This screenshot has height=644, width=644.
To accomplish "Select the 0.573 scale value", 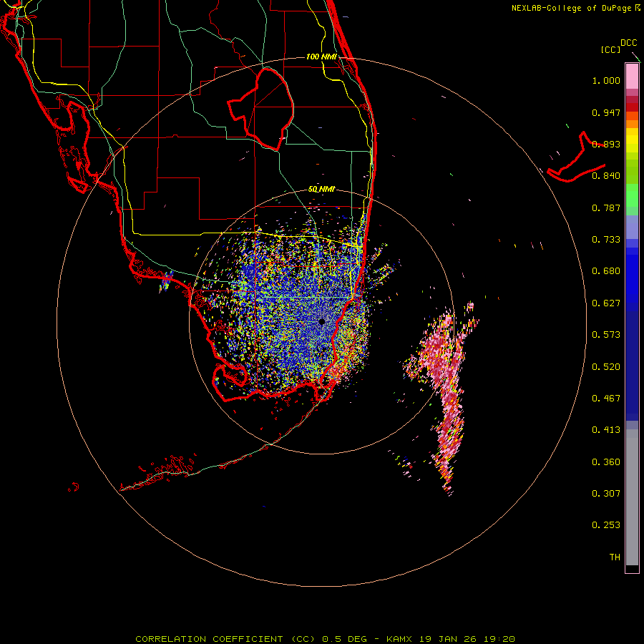I will 606,335.
